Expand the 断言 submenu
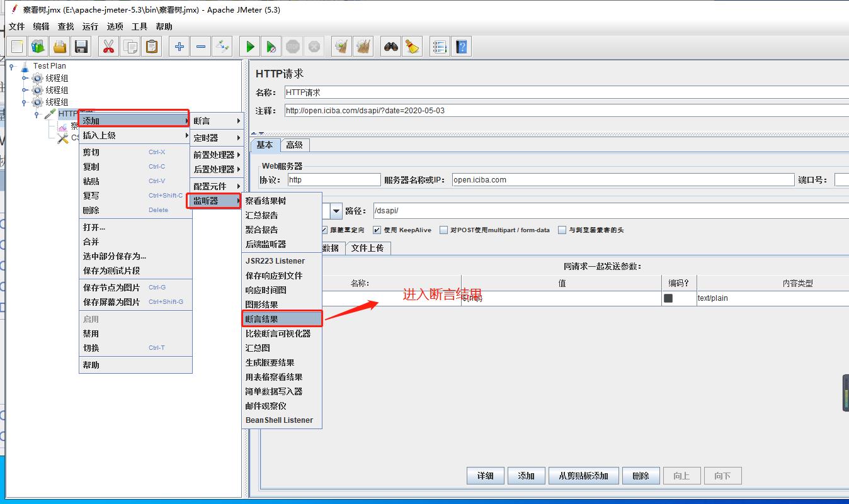The width and height of the screenshot is (849, 504). click(217, 121)
